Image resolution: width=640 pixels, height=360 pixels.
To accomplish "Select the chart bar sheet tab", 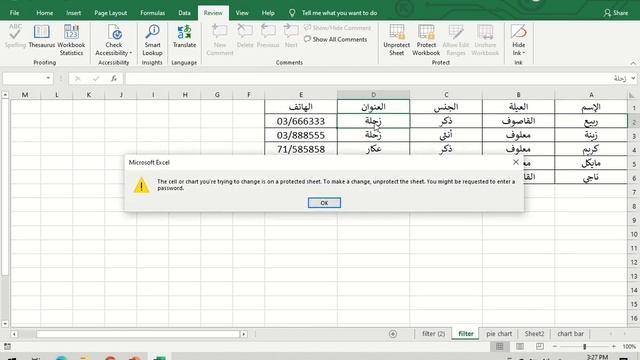I will point(570,333).
